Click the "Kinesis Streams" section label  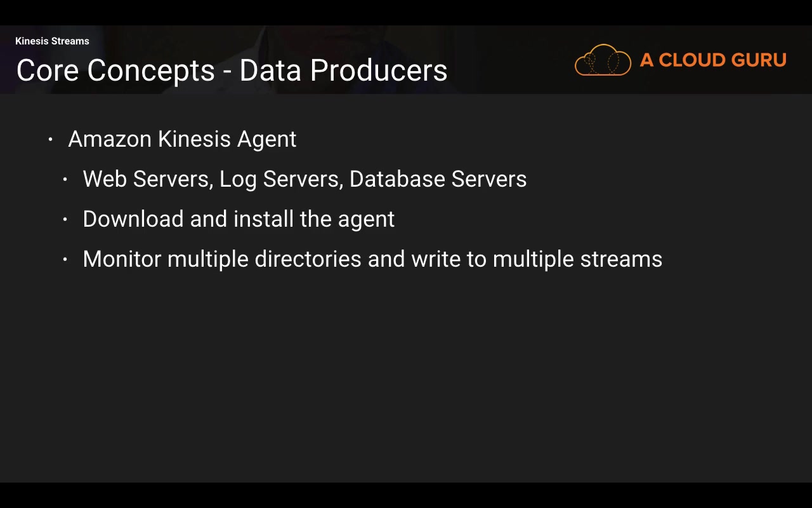(x=52, y=41)
